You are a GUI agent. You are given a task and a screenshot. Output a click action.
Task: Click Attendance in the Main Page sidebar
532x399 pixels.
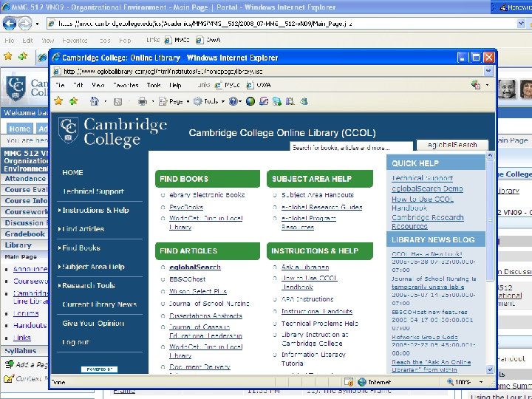25,179
